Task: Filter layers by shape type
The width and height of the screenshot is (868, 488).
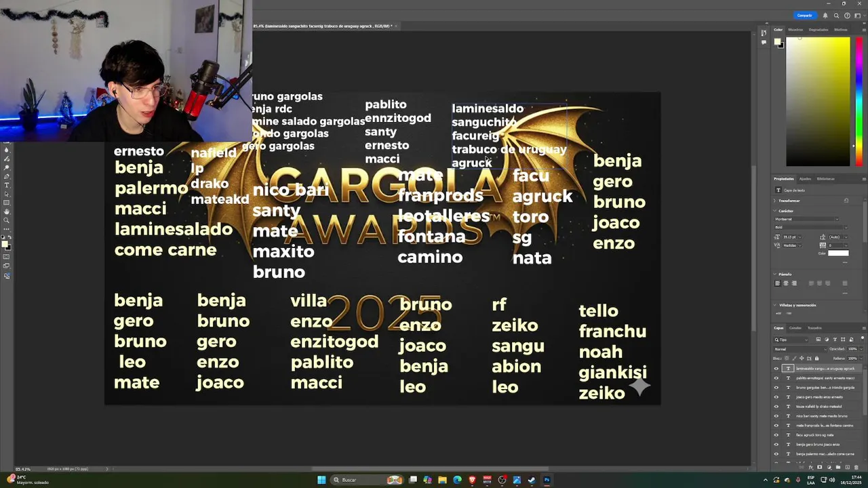Action: coord(843,340)
